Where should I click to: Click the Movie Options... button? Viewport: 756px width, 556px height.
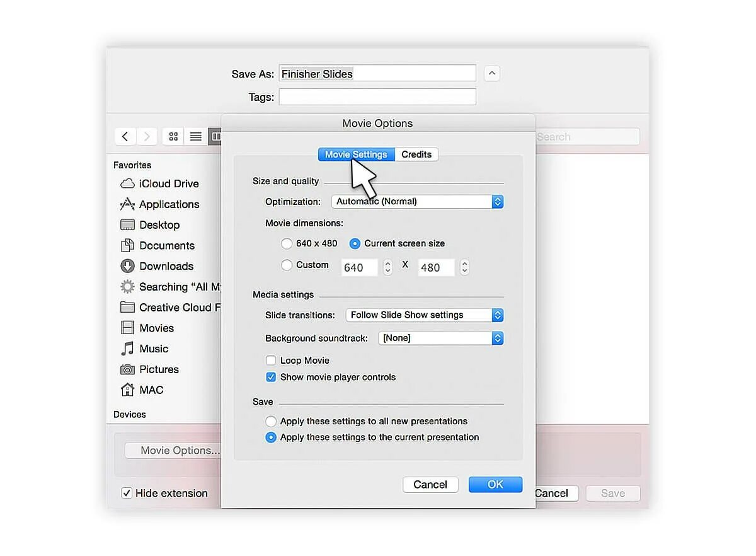coord(173,450)
